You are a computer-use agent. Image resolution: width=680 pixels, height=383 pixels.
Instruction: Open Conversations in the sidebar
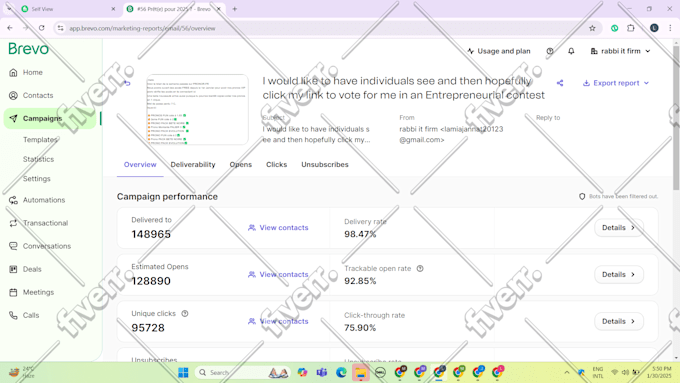pos(46,246)
